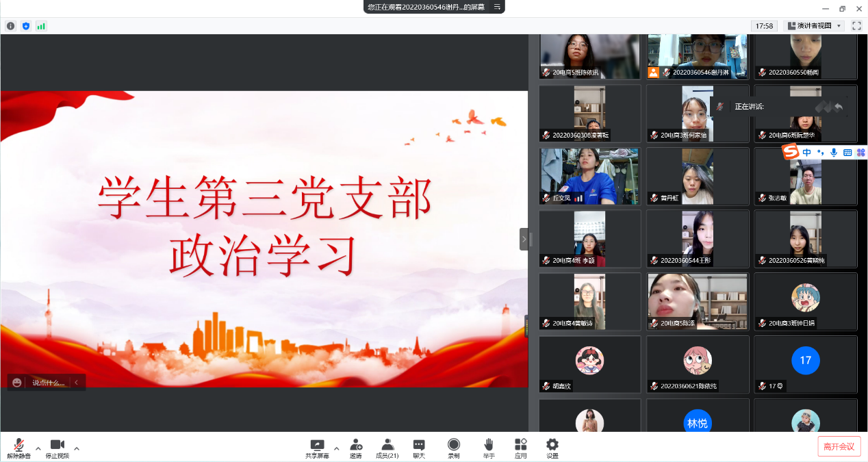
Task: Open the screen-sharing banner menu icon
Action: pyautogui.click(x=497, y=7)
